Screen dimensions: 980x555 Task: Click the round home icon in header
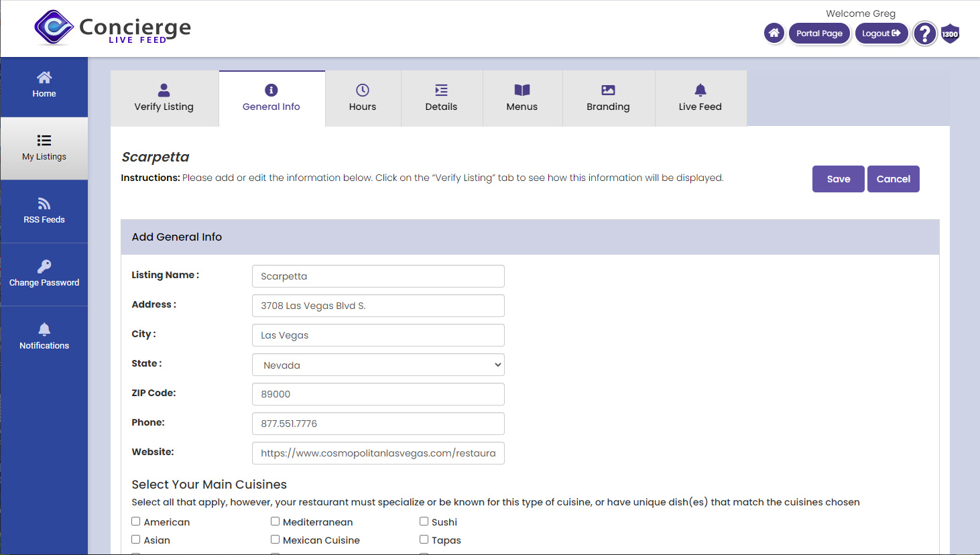point(774,33)
